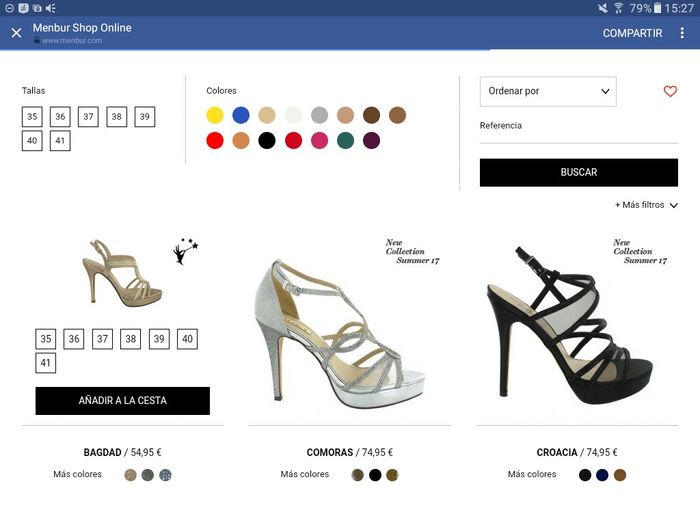The image size is (700, 525).
Task: Close the Menbur Shop Online browser tab
Action: click(x=17, y=33)
